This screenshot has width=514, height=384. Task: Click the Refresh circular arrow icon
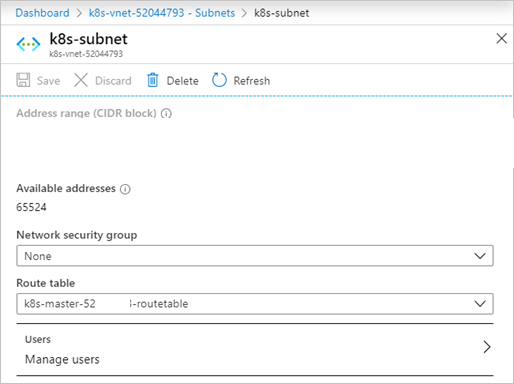[x=219, y=80]
